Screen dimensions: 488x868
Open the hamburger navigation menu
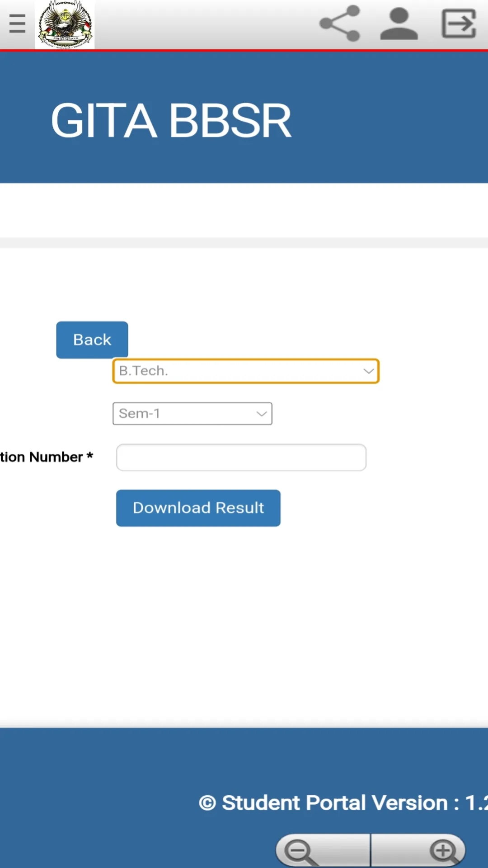[x=17, y=24]
